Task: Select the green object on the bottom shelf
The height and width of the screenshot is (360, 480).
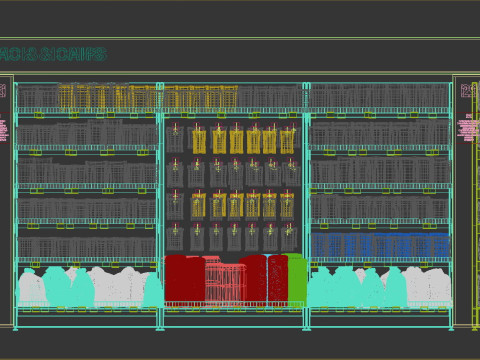Action: pos(297,279)
